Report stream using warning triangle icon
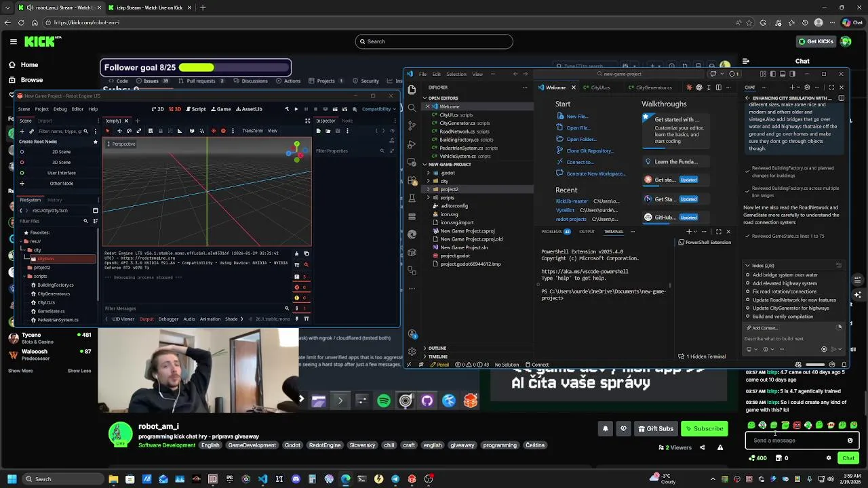This screenshot has width=868, height=488. coord(720,447)
